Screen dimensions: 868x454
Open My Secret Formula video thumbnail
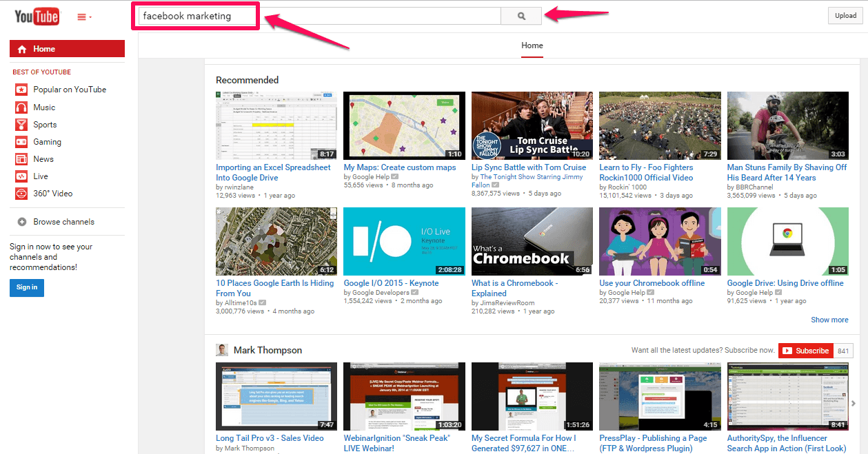(x=532, y=397)
